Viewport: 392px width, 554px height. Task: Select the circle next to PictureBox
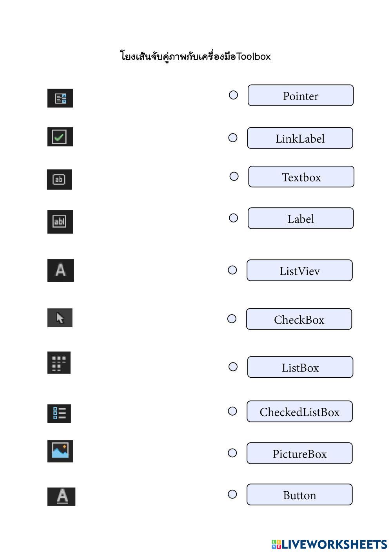(232, 453)
